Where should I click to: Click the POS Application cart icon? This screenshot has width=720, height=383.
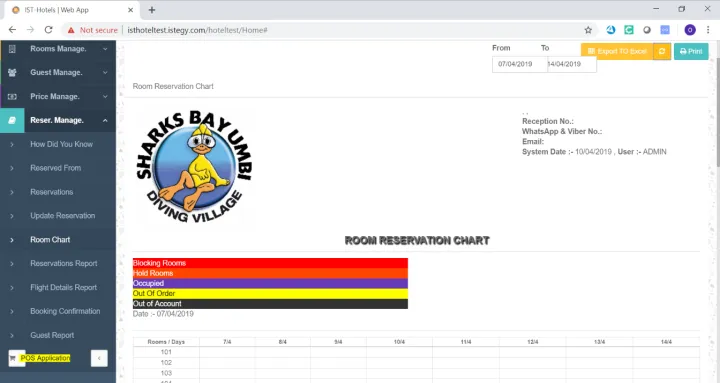[x=13, y=358]
